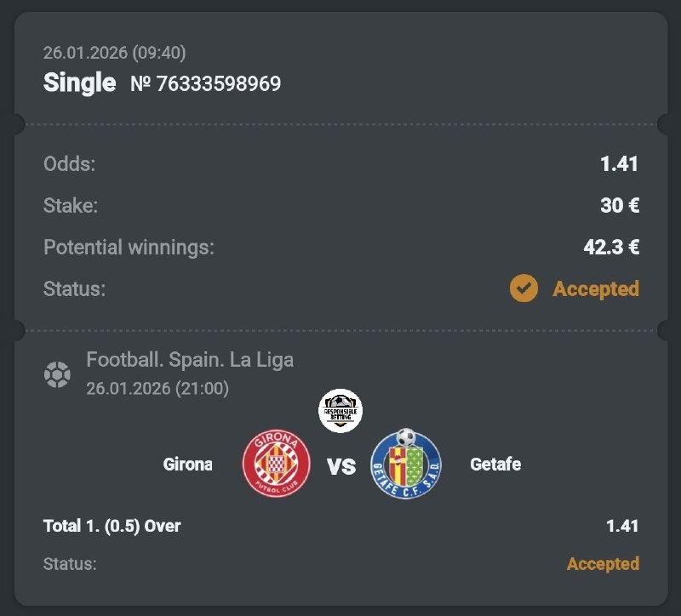Click the soccer ball atop Getafe's badge
The height and width of the screenshot is (616, 681).
point(406,436)
